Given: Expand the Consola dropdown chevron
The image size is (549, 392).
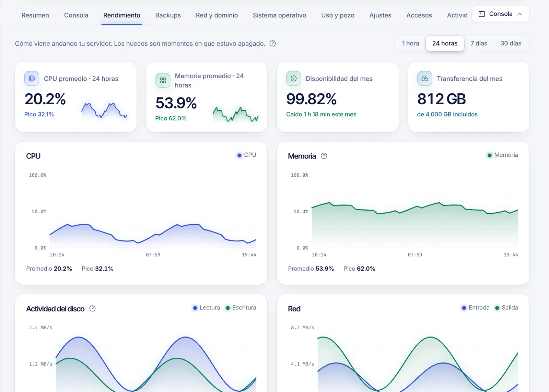Looking at the screenshot, I should (519, 14).
